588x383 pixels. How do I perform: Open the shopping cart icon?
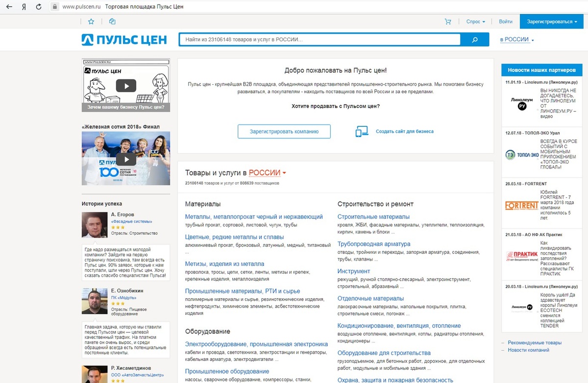pos(448,22)
